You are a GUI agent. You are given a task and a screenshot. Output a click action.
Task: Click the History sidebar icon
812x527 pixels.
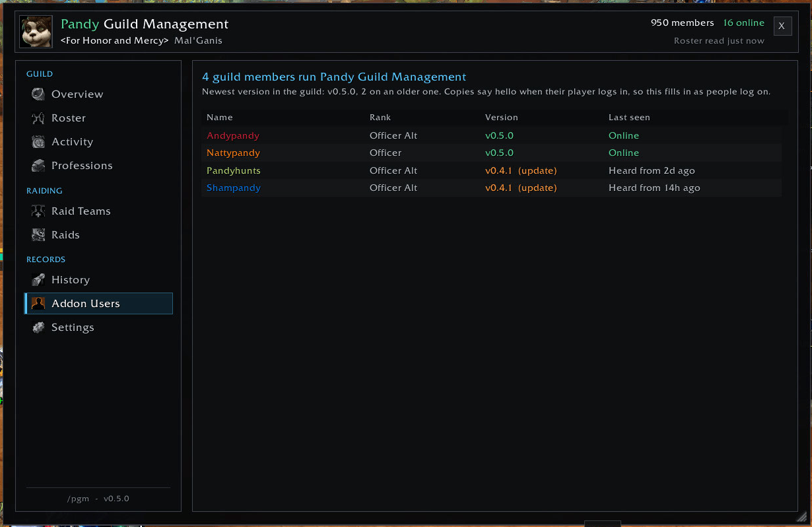pyautogui.click(x=38, y=279)
